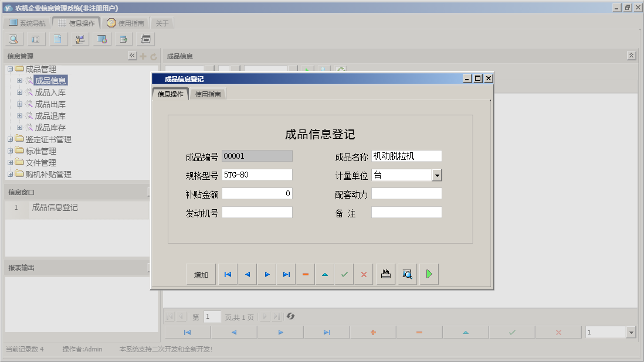The height and width of the screenshot is (362, 644).
Task: Expand the 成品出库 tree node
Action: click(x=19, y=104)
